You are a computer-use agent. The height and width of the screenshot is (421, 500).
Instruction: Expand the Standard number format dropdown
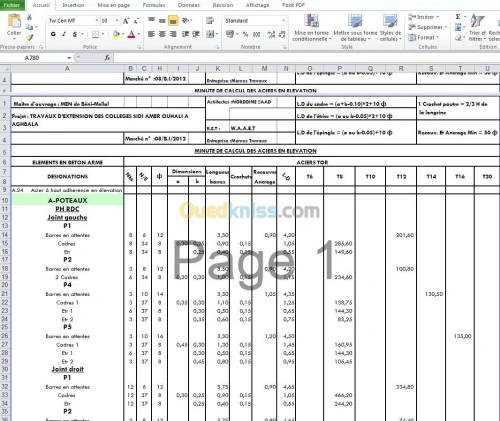pos(283,21)
